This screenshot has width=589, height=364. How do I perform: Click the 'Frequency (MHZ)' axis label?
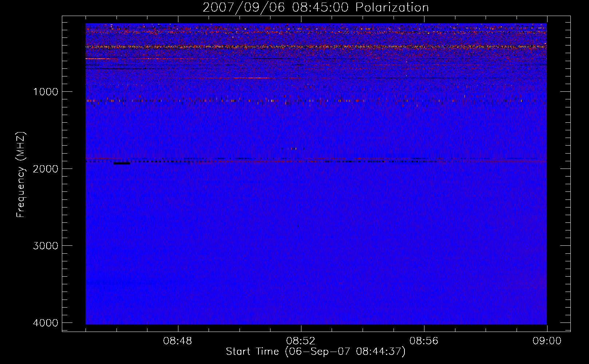pos(21,175)
